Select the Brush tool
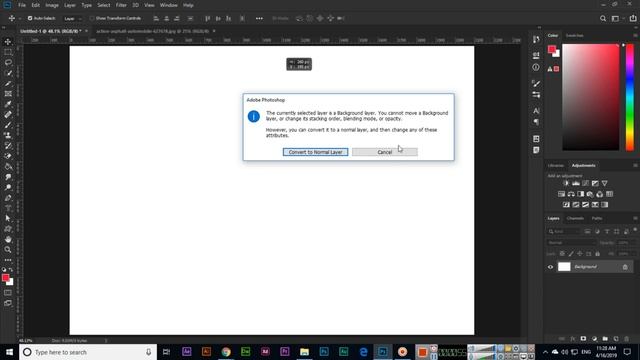The image size is (640, 360). [x=8, y=125]
